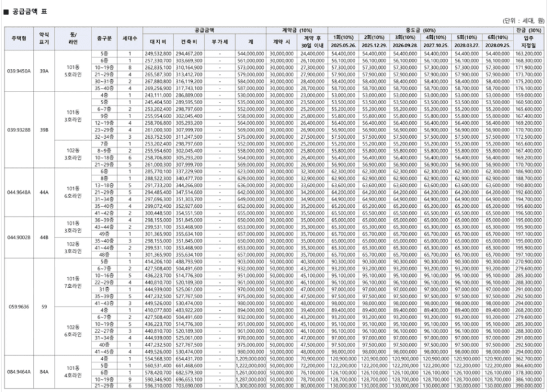Select the '101동 4호라인' cell
The height and width of the screenshot is (392, 548).
point(73,372)
